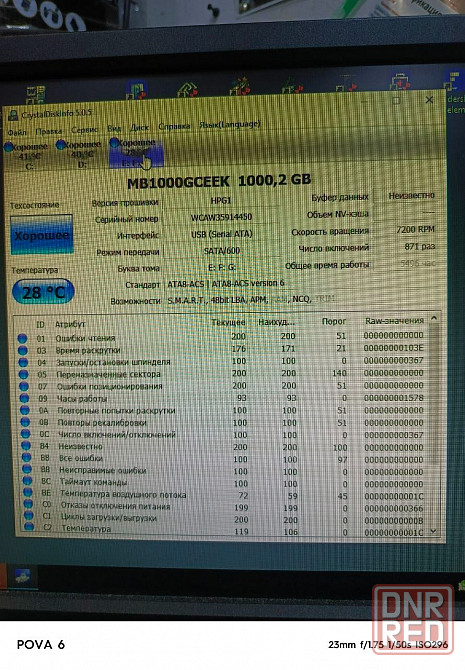
Task: Click the status circle for attribute 01
Action: pos(22,339)
